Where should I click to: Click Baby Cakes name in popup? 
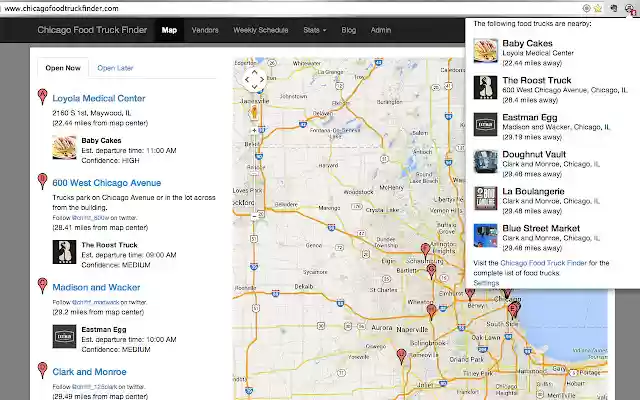pos(527,43)
